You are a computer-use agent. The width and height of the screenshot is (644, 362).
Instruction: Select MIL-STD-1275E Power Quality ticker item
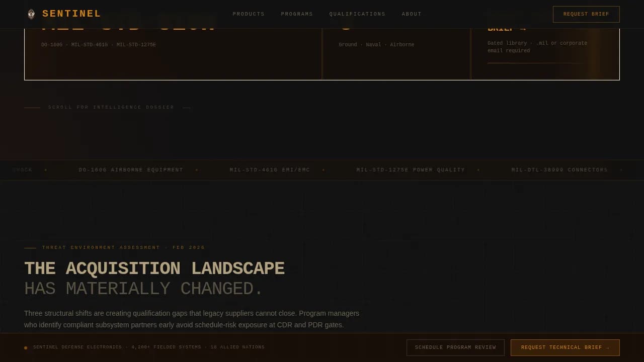pos(411,170)
